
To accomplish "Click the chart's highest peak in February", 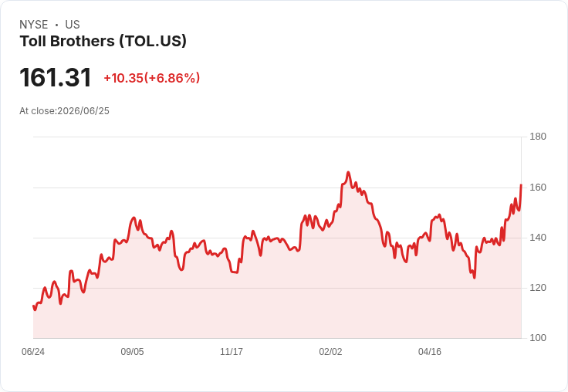I will point(348,172).
